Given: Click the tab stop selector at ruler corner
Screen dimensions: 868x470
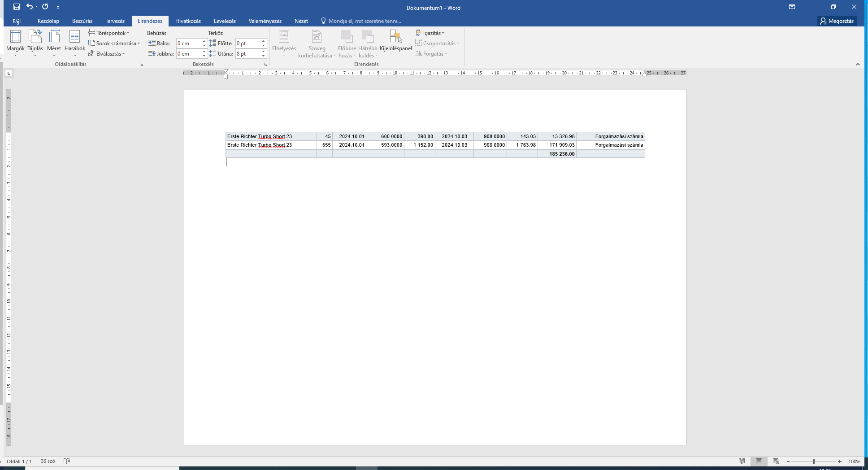Looking at the screenshot, I should click(9, 73).
